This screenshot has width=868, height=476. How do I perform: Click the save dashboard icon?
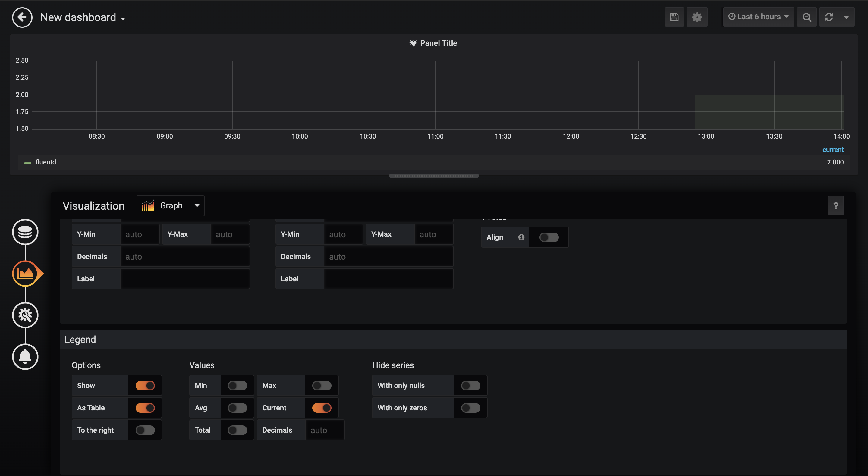tap(674, 17)
